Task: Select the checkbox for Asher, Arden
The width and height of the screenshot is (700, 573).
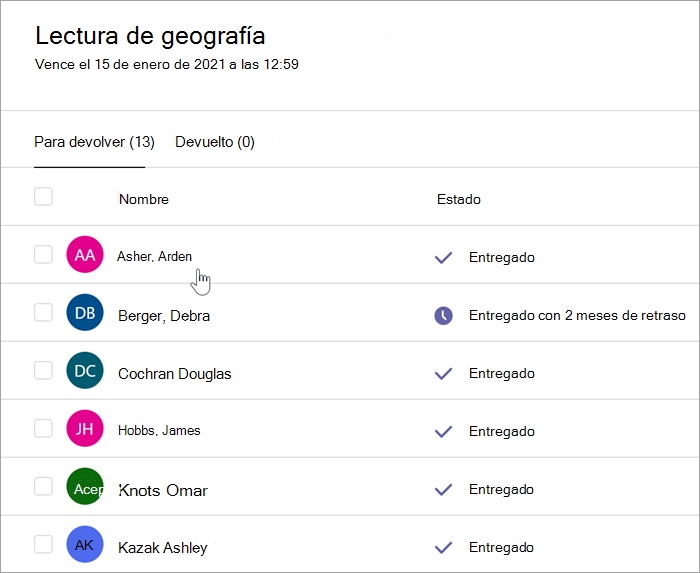Action: click(43, 254)
